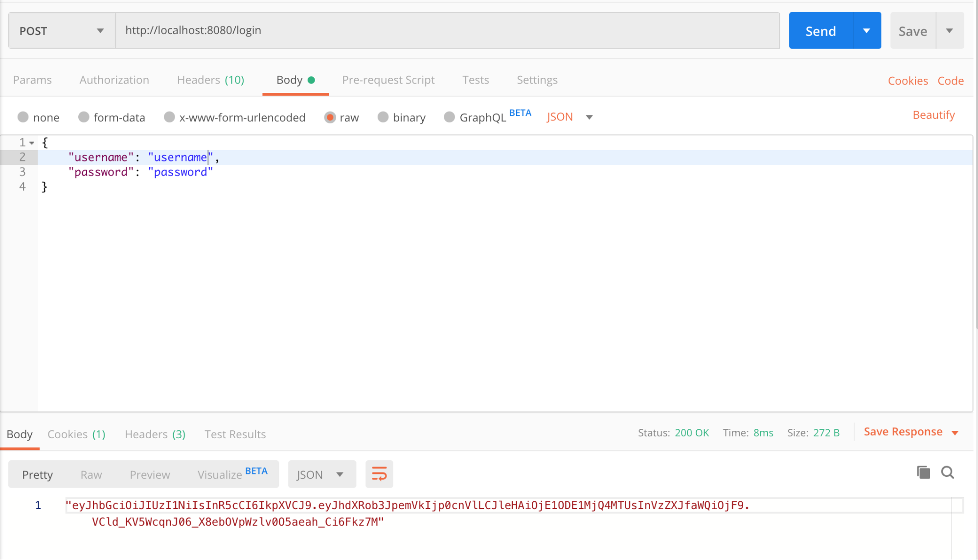Click the Send dropdown arrow
Image resolution: width=978 pixels, height=560 pixels.
point(866,30)
